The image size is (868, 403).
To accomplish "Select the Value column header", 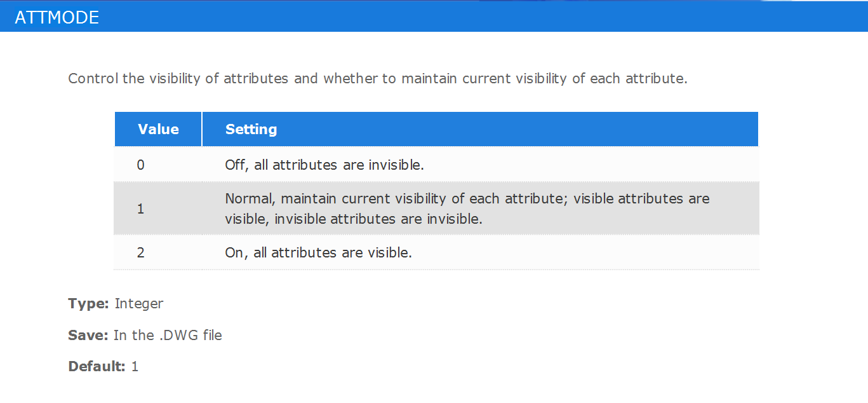I will click(158, 129).
